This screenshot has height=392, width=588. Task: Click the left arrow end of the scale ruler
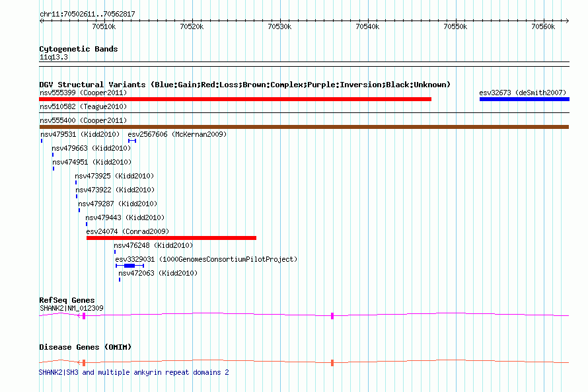coord(41,20)
